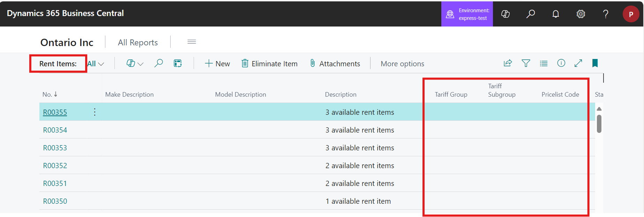Open the notifications bell
Screen dimensions: 644x217
[555, 14]
